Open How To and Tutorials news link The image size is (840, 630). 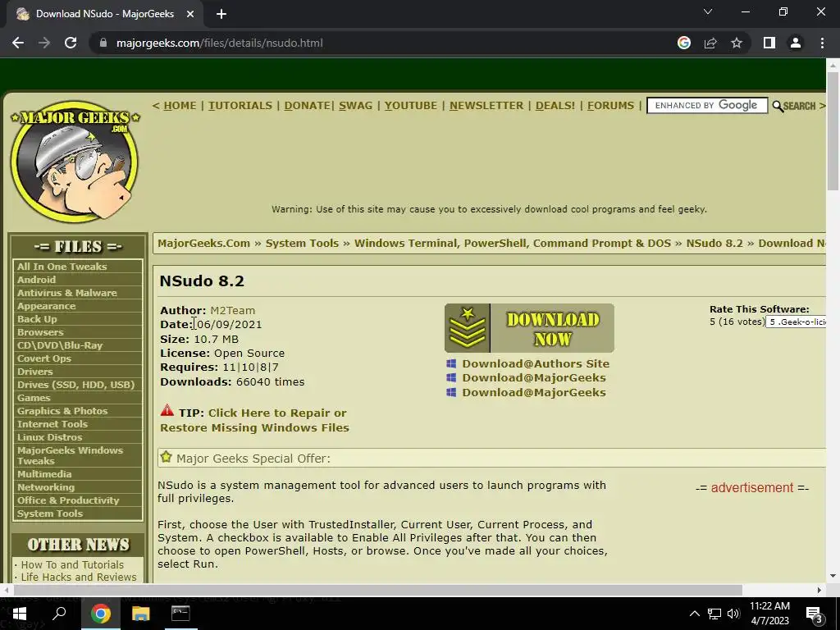click(x=72, y=564)
